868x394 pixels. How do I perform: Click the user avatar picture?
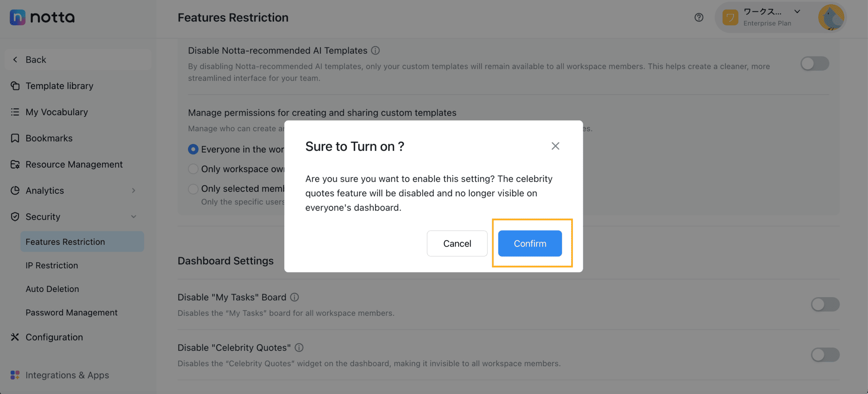(831, 17)
